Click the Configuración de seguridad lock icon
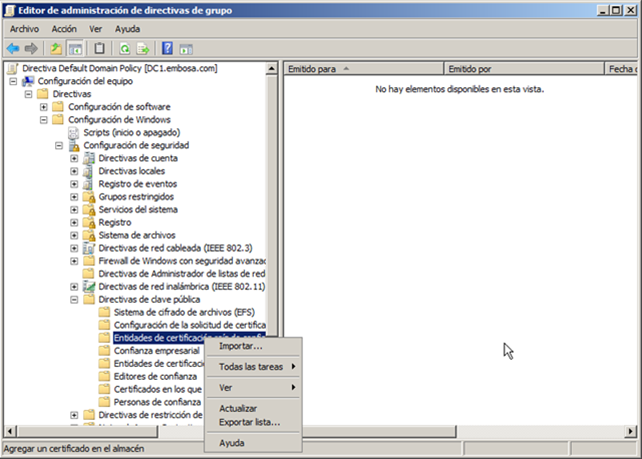The image size is (642, 459). tap(74, 145)
